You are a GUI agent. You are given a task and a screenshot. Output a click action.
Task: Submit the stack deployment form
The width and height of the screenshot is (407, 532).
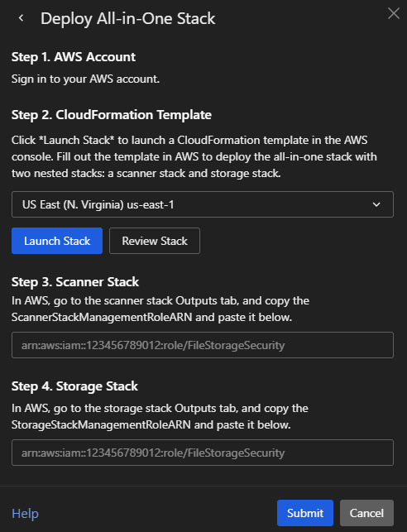click(305, 513)
